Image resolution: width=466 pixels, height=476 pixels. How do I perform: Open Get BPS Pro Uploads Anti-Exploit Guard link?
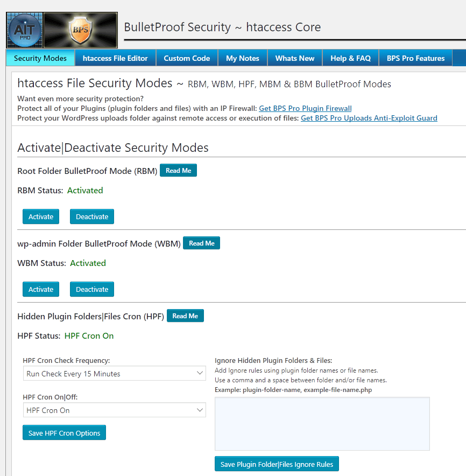pos(369,118)
